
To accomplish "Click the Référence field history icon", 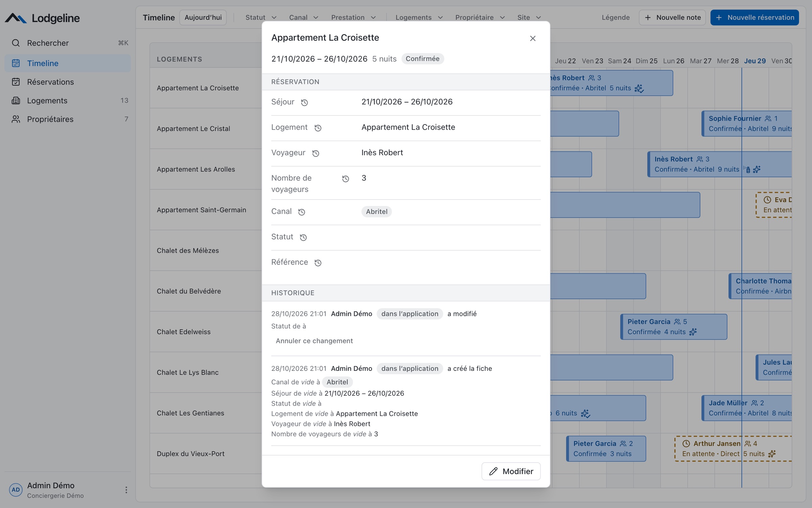I will [x=318, y=262].
